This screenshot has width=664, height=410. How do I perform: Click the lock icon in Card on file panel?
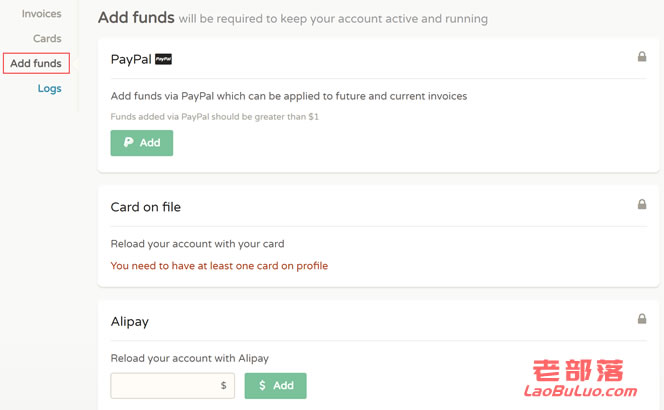642,204
